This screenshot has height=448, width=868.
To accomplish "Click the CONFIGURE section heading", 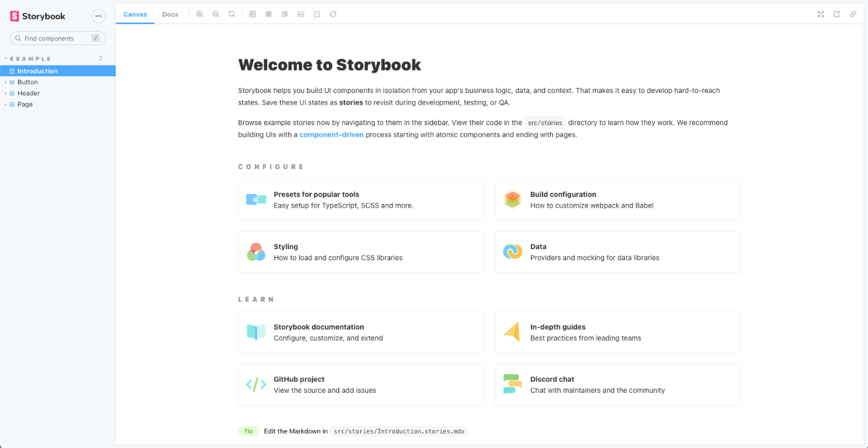I will [272, 167].
